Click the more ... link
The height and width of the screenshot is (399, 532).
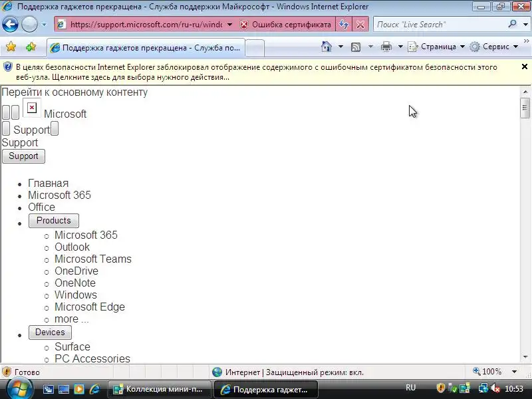point(72,319)
